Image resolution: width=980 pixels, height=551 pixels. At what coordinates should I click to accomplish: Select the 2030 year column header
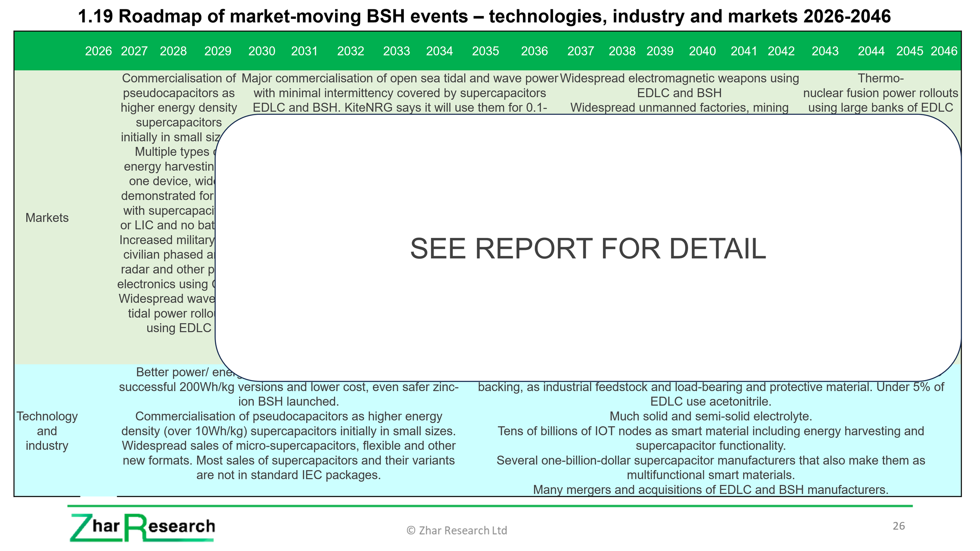(262, 51)
